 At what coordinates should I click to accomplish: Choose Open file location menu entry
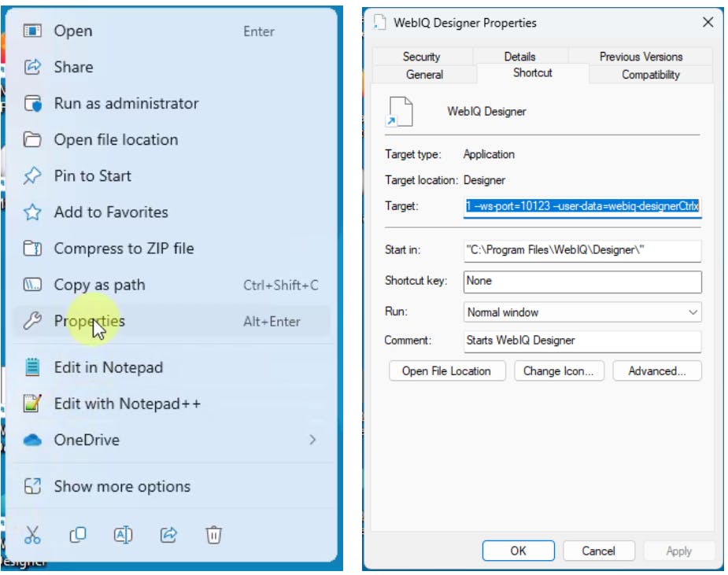pyautogui.click(x=172, y=139)
